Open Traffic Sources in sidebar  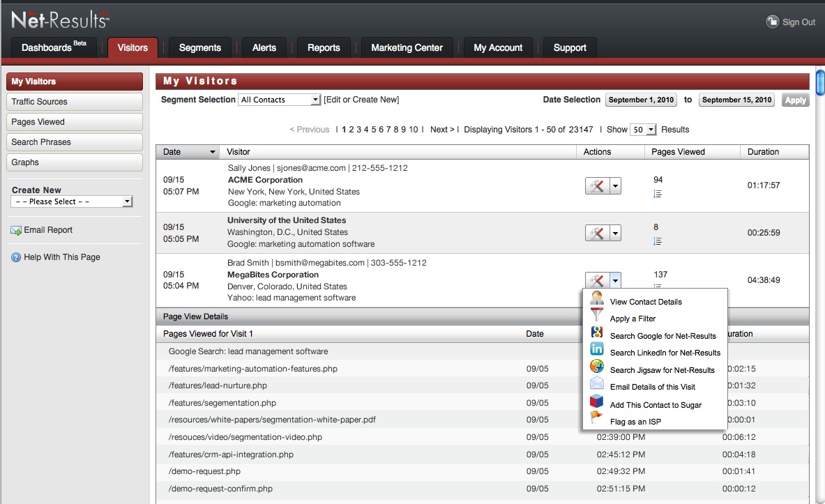tap(74, 102)
